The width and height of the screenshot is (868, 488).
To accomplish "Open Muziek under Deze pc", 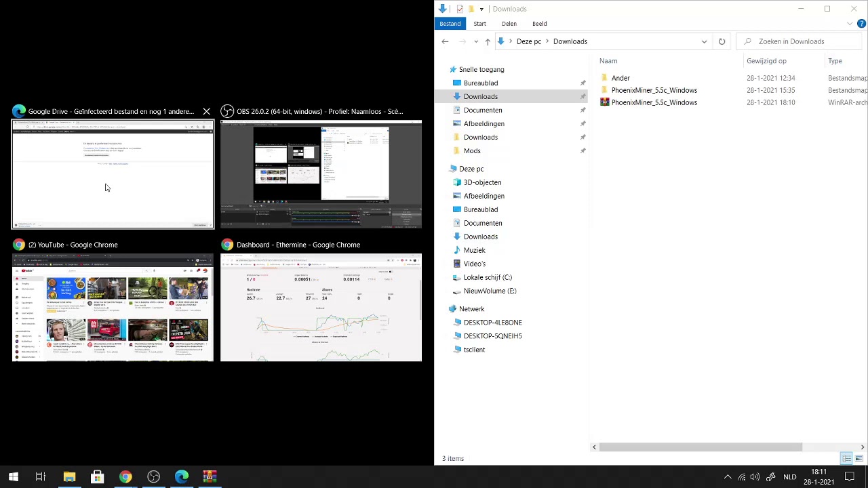I will pos(474,250).
